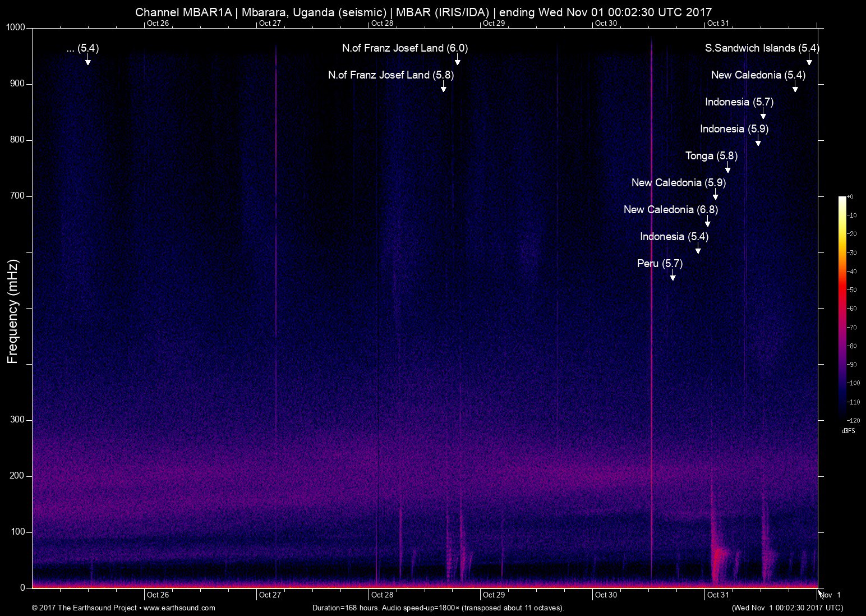Select the -90 value on the color scale
The height and width of the screenshot is (616, 866).
point(851,365)
